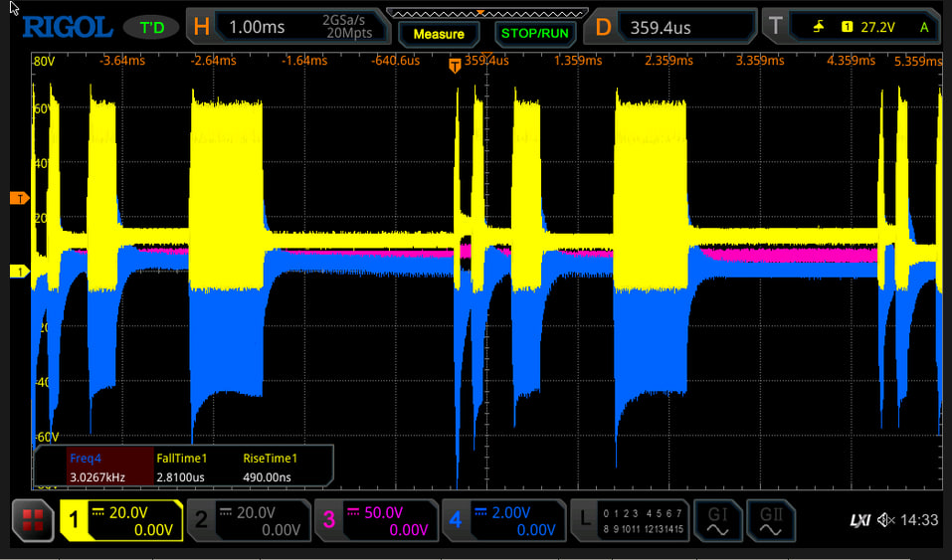Image resolution: width=952 pixels, height=560 pixels.
Task: Toggle channel 2 (20.0V gray)
Action: [249, 520]
